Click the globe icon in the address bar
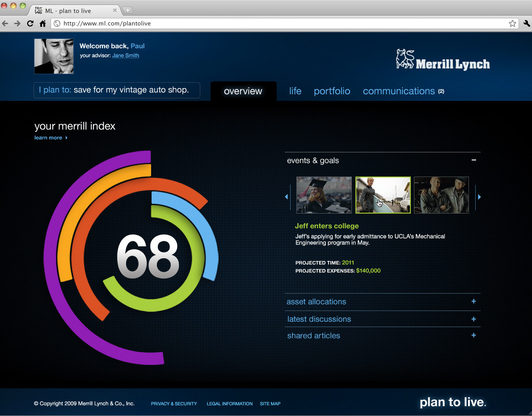Image resolution: width=532 pixels, height=416 pixels. (57, 23)
